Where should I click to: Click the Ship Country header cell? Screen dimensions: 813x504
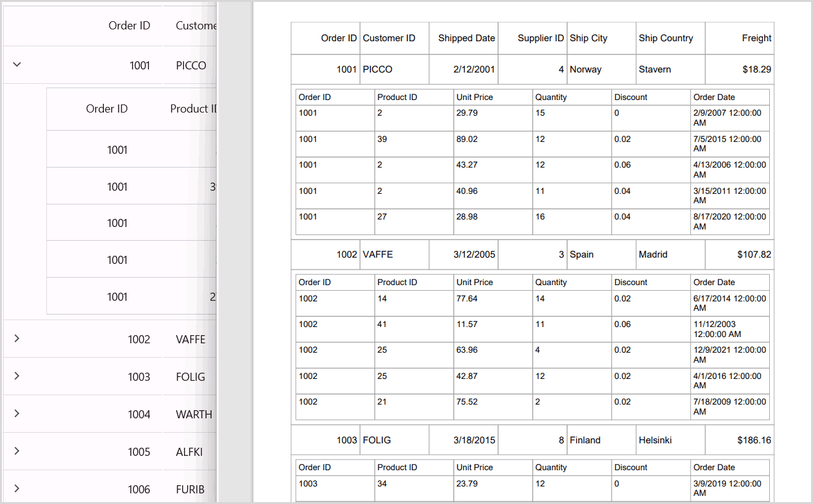[666, 38]
